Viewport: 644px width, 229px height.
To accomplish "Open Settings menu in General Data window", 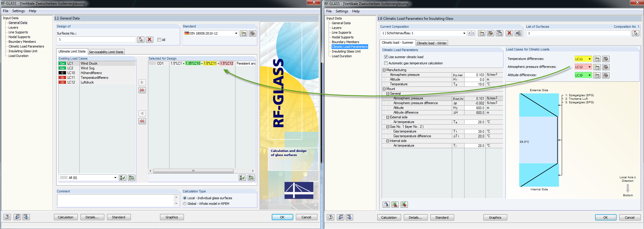I will pyautogui.click(x=19, y=11).
